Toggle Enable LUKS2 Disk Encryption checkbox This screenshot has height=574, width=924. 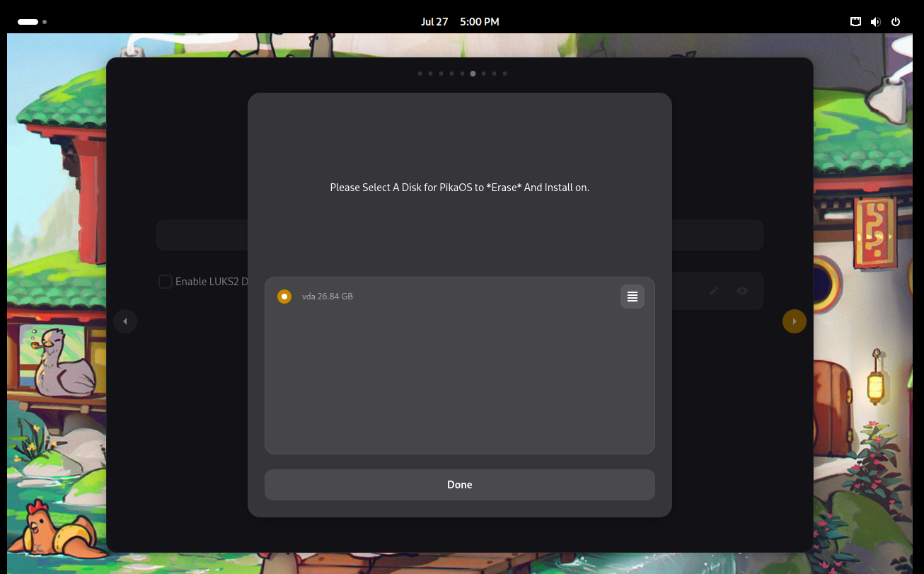point(166,282)
